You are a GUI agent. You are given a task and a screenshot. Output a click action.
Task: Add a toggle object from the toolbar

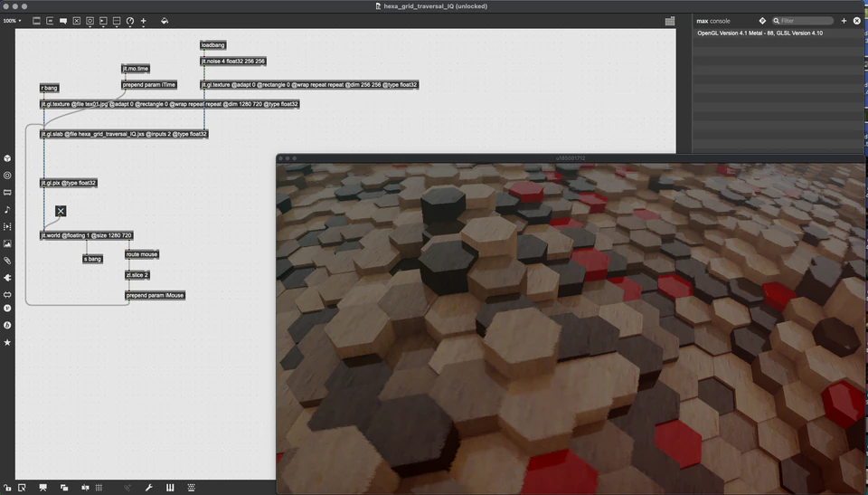(x=76, y=21)
